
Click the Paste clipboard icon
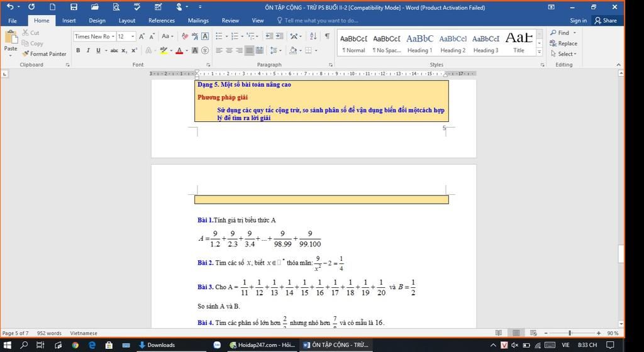click(11, 38)
